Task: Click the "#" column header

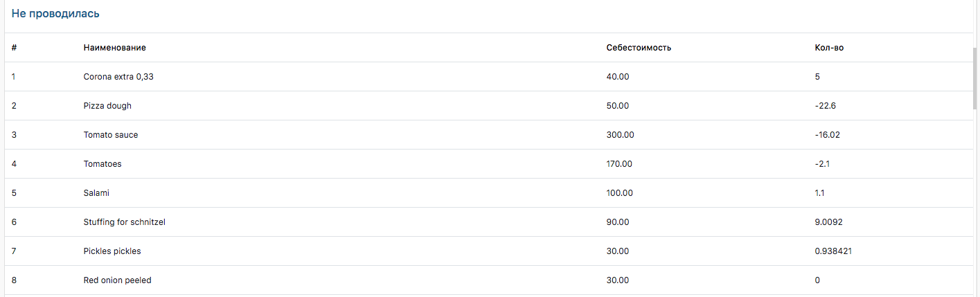Action: [x=14, y=48]
